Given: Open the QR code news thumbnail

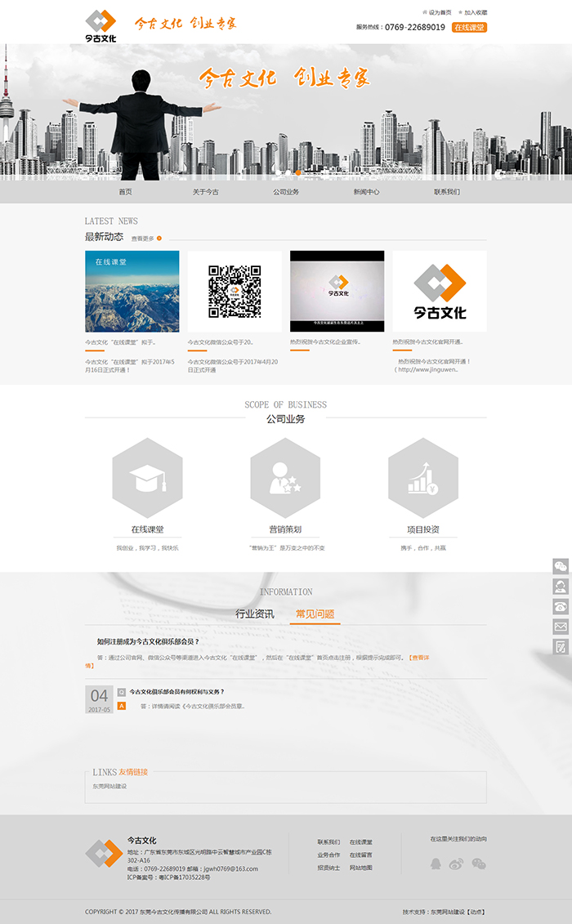Looking at the screenshot, I should point(235,292).
